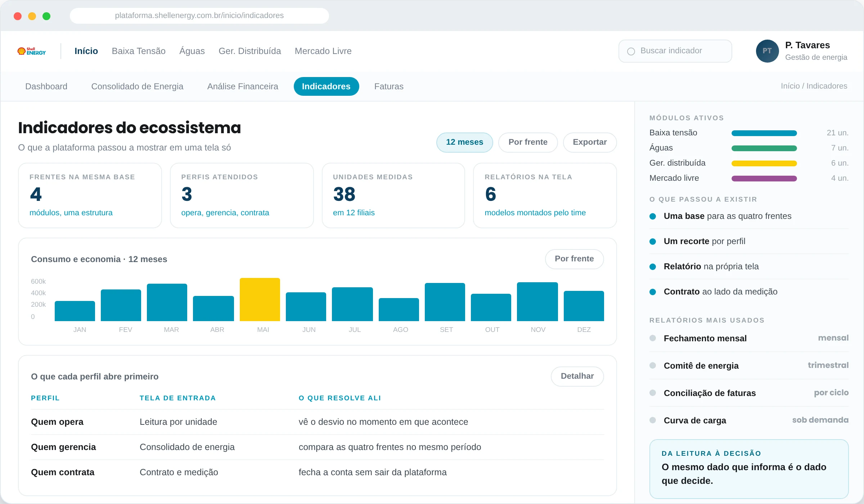Select the 12 meses period filter

click(x=464, y=142)
